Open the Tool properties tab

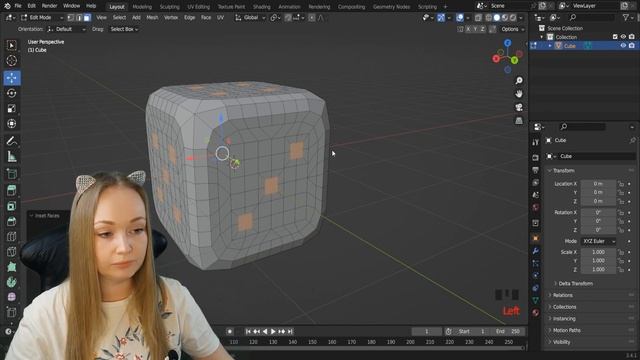coord(536,142)
